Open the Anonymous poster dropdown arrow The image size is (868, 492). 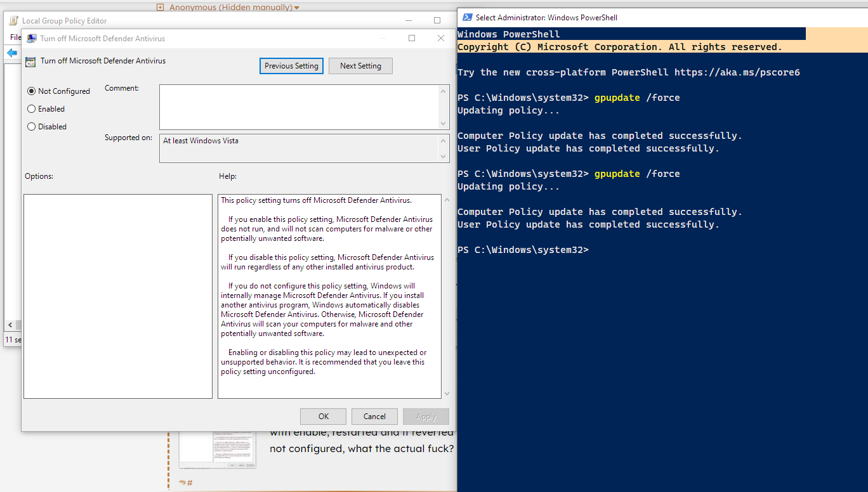pos(297,8)
